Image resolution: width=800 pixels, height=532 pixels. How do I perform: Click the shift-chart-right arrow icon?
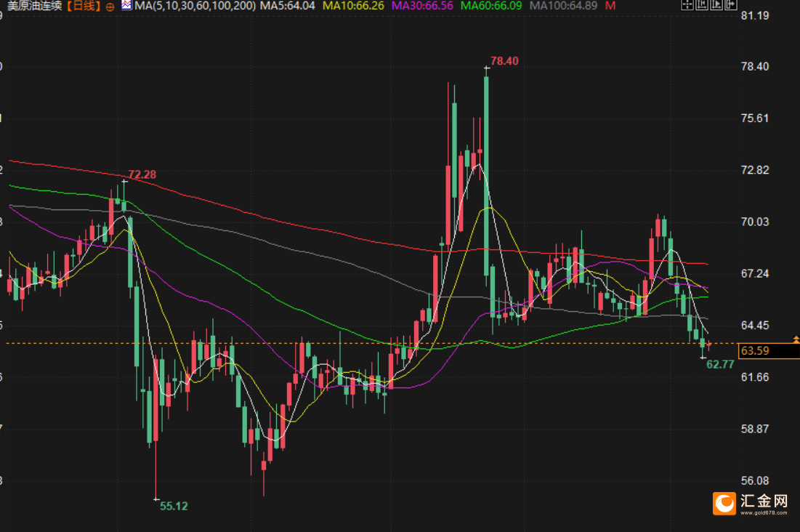[731, 5]
